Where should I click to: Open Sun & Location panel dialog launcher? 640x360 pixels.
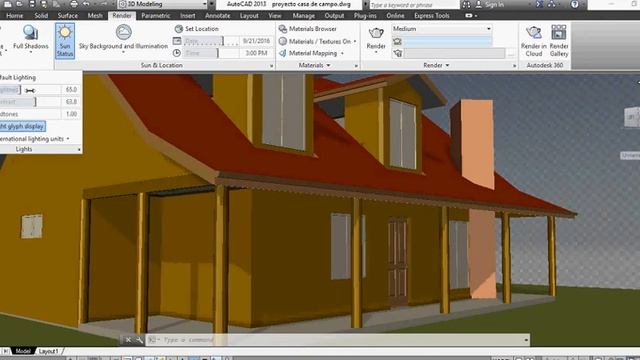[x=271, y=66]
